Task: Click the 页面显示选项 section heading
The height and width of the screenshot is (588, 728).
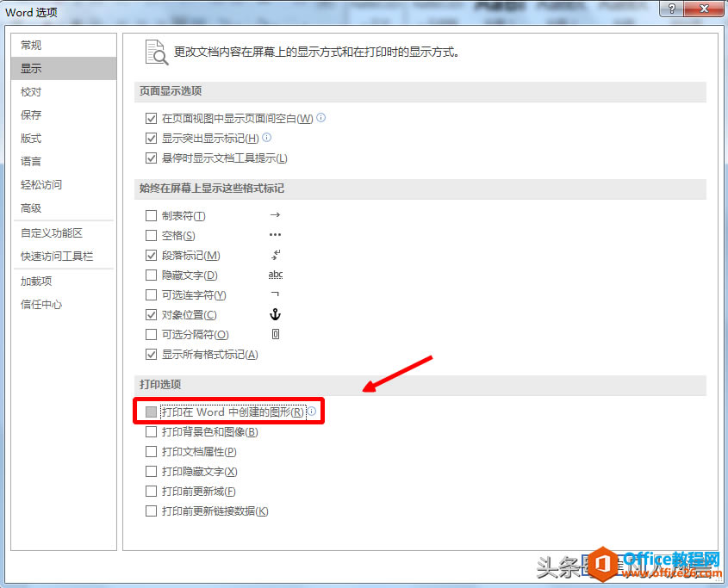Action: click(171, 91)
